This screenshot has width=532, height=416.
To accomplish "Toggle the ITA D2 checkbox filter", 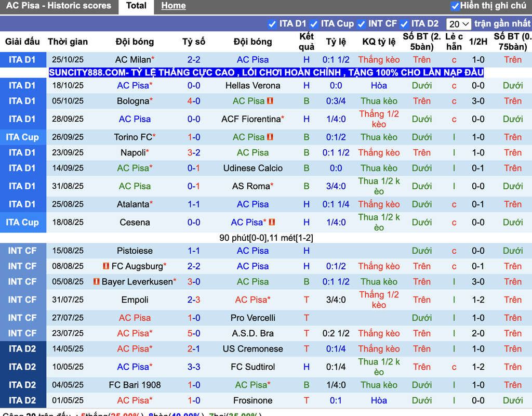I will (x=404, y=24).
